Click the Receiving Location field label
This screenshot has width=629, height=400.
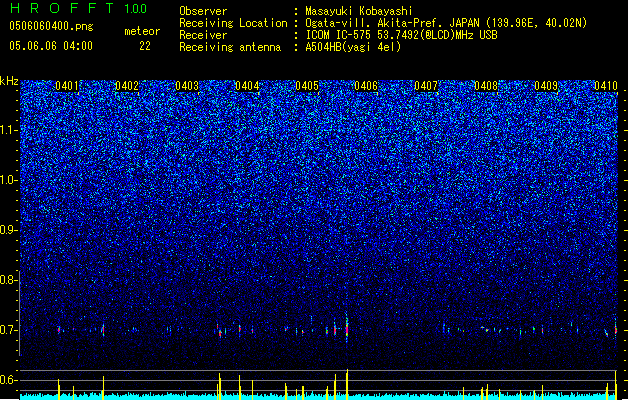233,23
